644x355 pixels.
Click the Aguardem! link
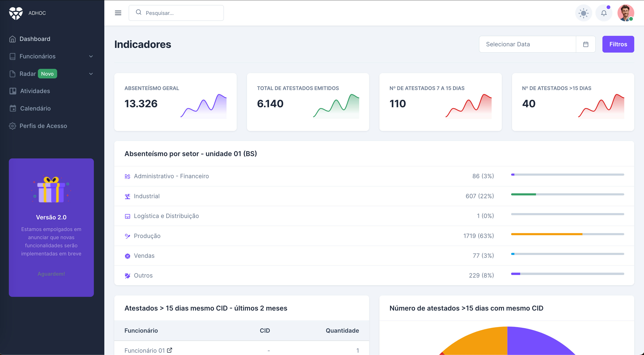pyautogui.click(x=51, y=274)
